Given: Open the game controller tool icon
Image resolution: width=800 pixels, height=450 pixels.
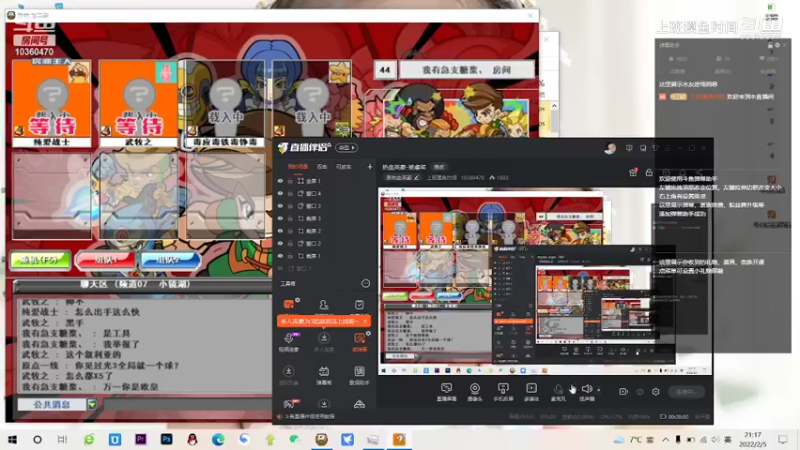Looking at the screenshot, I should (289, 404).
